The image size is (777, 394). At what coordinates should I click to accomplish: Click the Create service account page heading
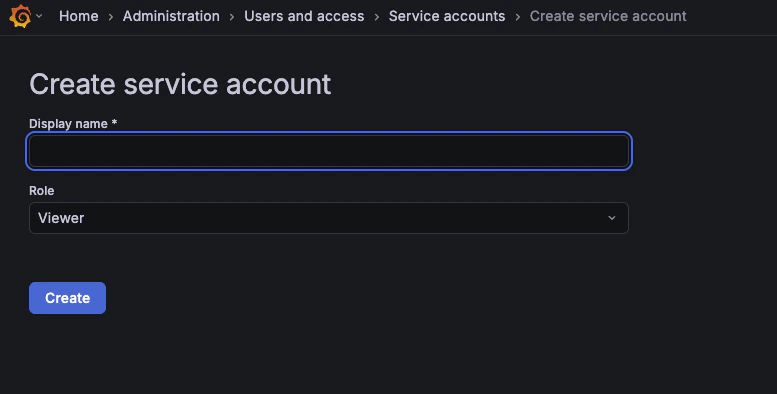pyautogui.click(x=180, y=84)
